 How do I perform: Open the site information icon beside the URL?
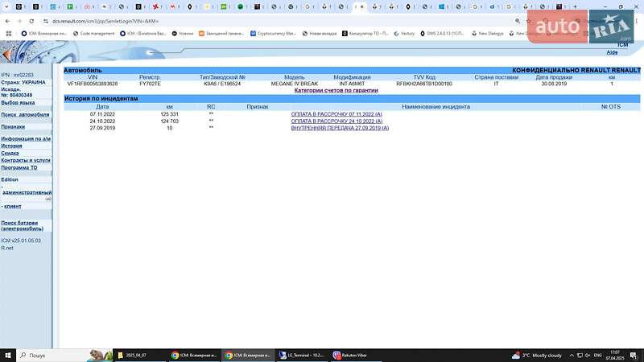coord(46,21)
